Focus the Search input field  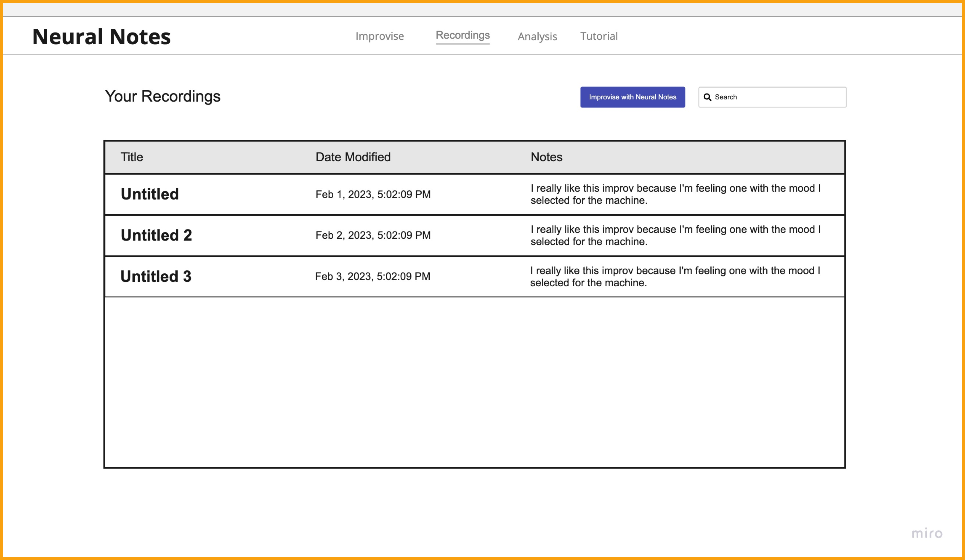click(777, 97)
